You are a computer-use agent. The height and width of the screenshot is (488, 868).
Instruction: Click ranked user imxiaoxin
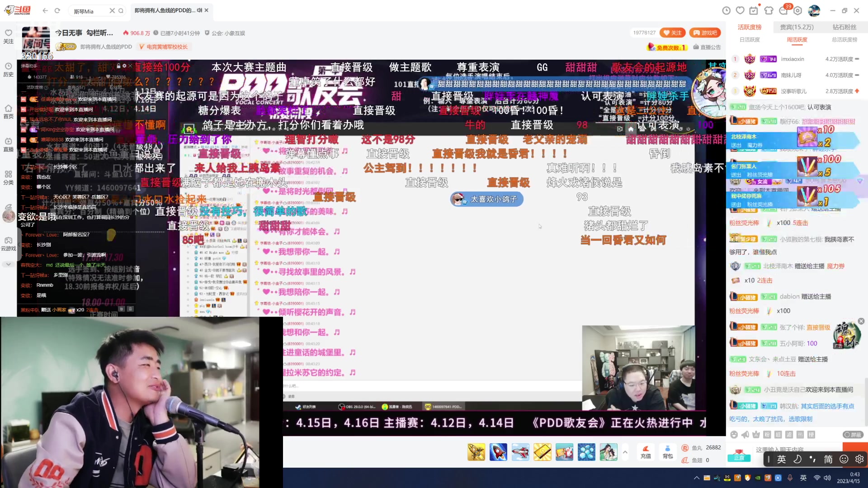click(793, 59)
